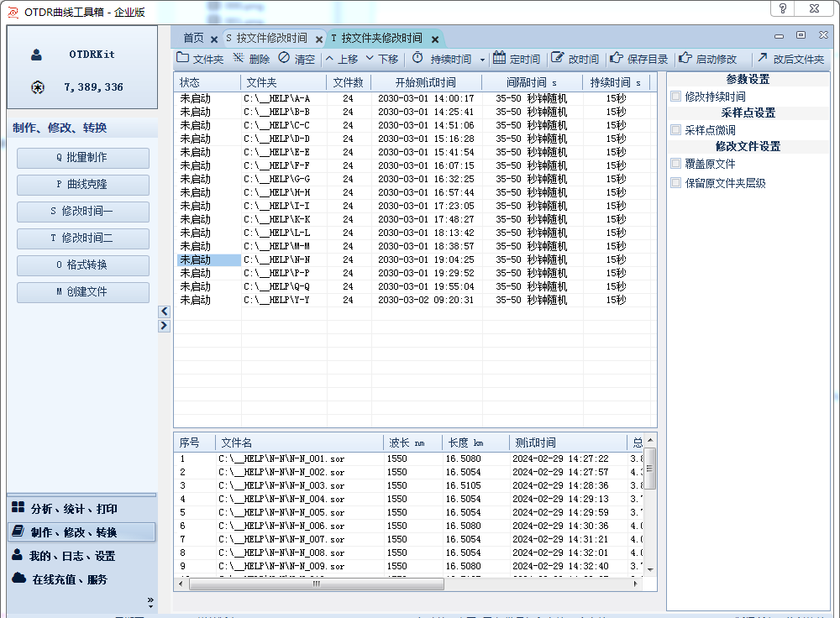
Task: Click test time 2024-02-29 14:28:36
Action: (560, 485)
